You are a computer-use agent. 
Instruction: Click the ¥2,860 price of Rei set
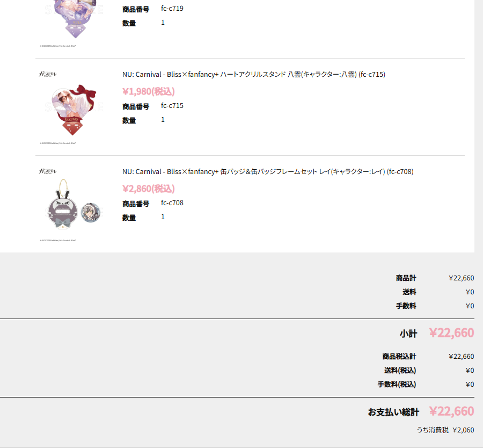coord(149,189)
